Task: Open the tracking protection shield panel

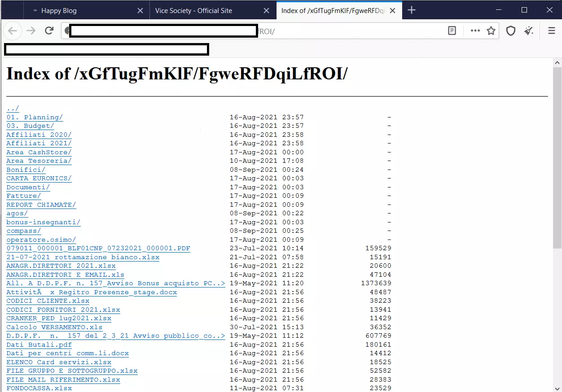Action: click(511, 30)
